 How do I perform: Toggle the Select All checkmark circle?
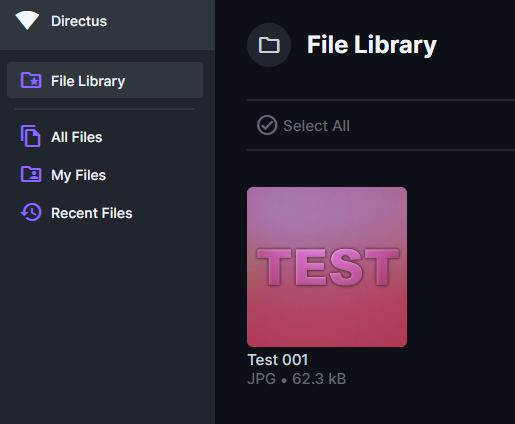tap(267, 125)
